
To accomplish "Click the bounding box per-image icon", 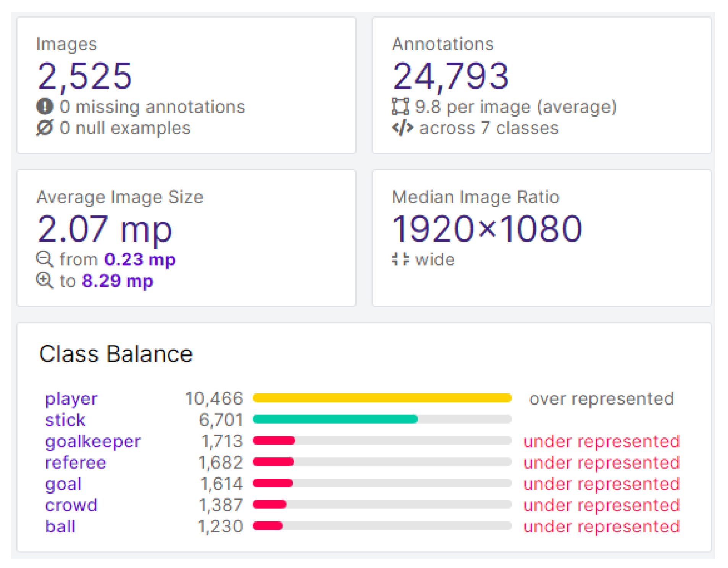I will [400, 106].
